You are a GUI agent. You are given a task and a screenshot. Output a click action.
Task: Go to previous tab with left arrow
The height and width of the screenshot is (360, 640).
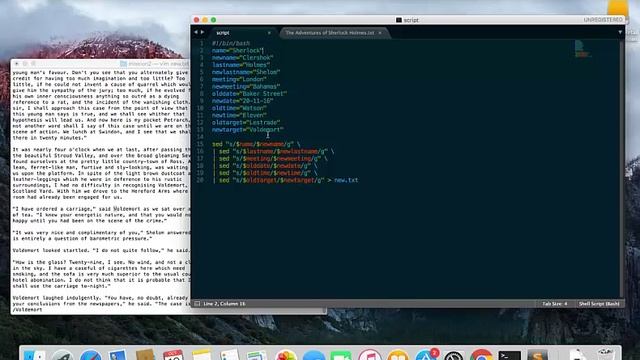point(196,32)
